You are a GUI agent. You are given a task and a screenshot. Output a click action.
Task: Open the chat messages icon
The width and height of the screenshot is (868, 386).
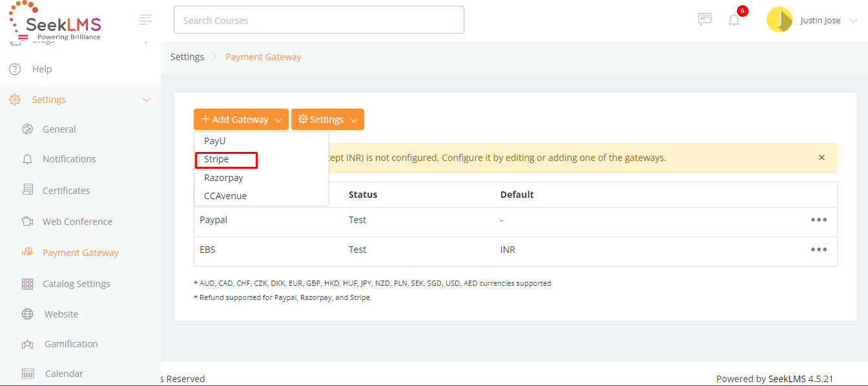pos(705,19)
